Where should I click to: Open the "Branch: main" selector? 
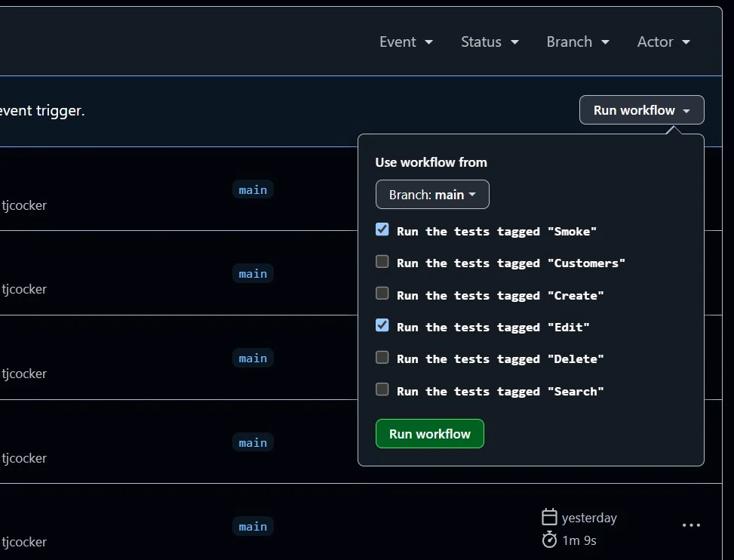tap(432, 195)
